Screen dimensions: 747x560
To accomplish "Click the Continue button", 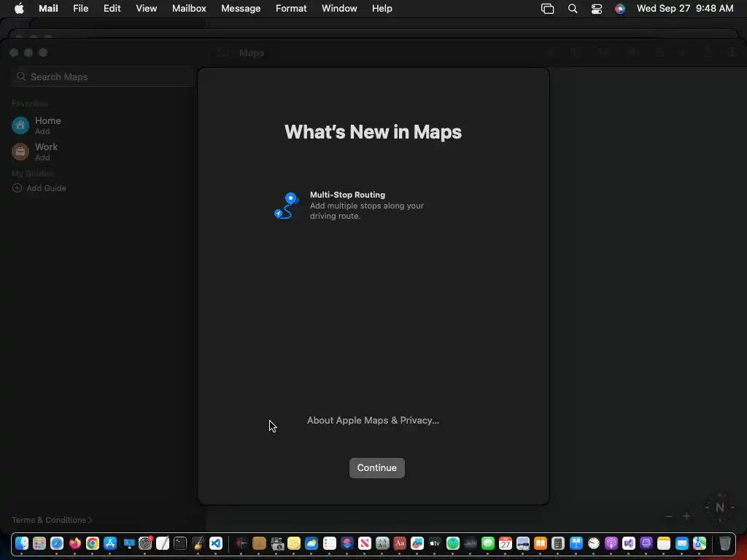I will click(377, 467).
